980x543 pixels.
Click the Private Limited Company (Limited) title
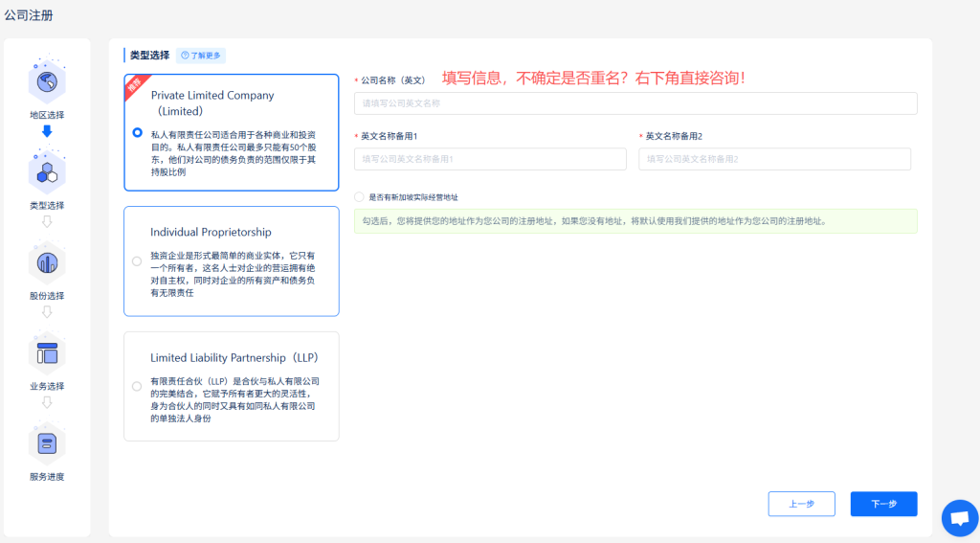tap(212, 103)
